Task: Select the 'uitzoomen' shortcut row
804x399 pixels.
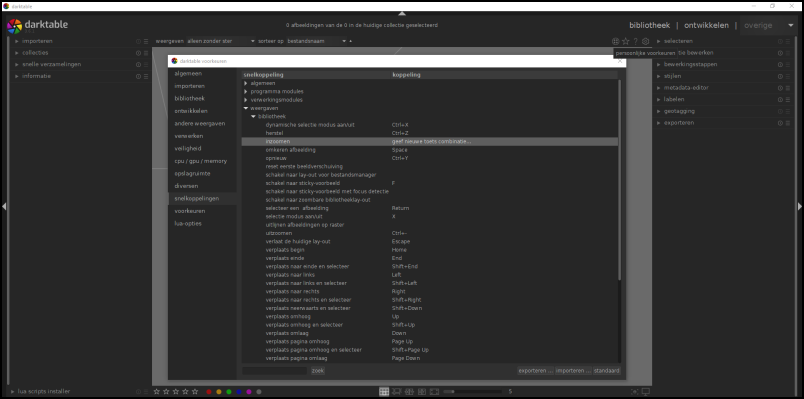Action: 430,233
